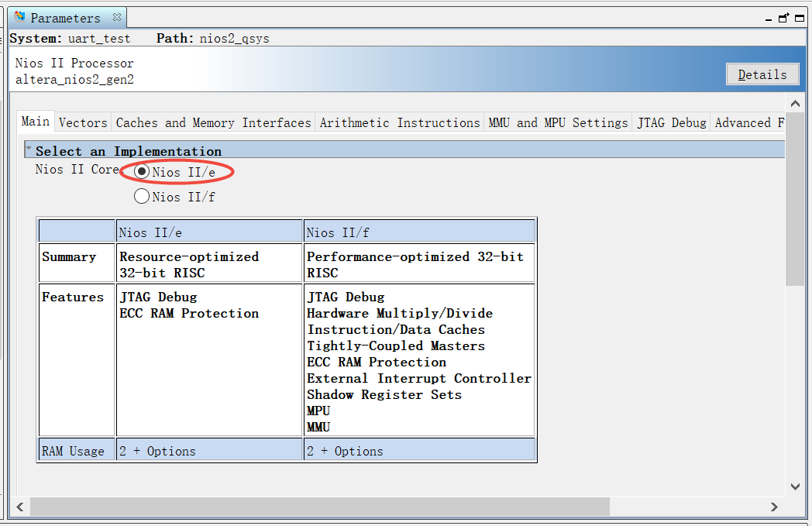
Task: Collapse the Select an Implementation section
Action: click(29, 149)
